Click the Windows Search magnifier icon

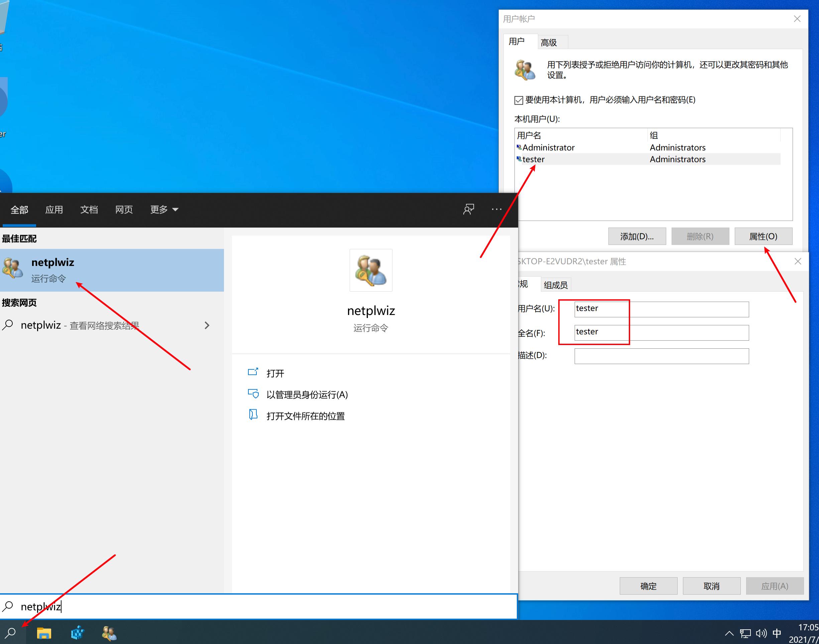11,633
